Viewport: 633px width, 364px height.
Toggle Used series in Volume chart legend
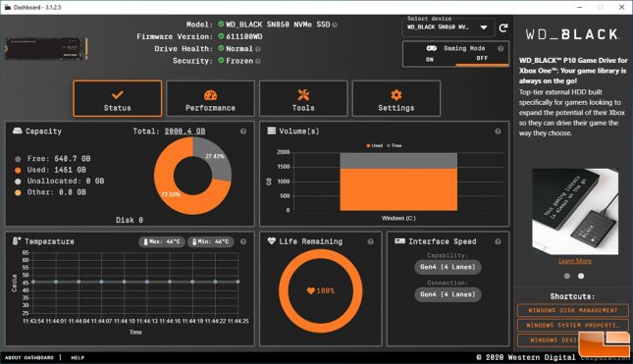point(374,145)
